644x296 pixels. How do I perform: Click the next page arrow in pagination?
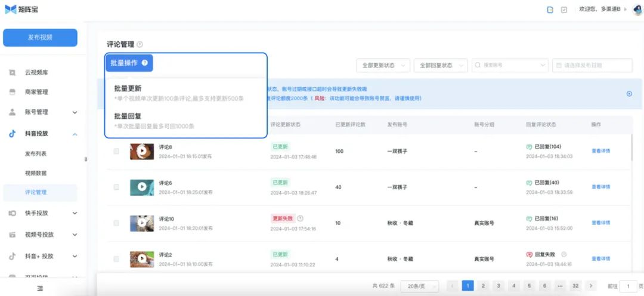590,286
